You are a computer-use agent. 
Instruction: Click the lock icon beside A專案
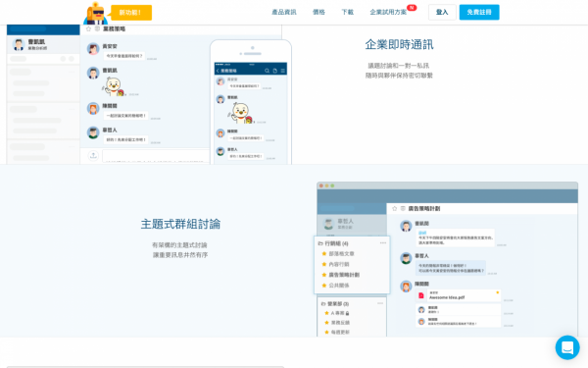click(x=347, y=313)
